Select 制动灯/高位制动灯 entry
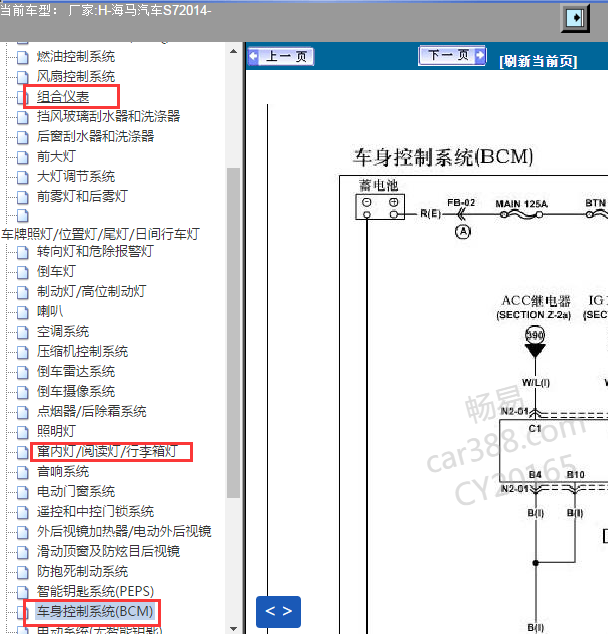This screenshot has height=634, width=608. click(x=91, y=291)
